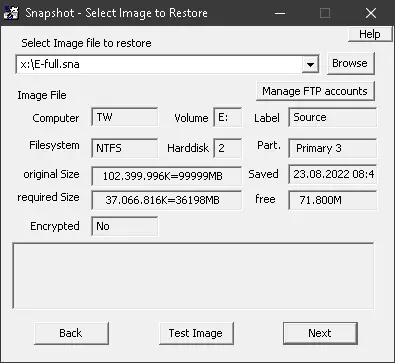The height and width of the screenshot is (363, 395).
Task: Click the 'Encrypted' label text
Action: [x=55, y=226]
